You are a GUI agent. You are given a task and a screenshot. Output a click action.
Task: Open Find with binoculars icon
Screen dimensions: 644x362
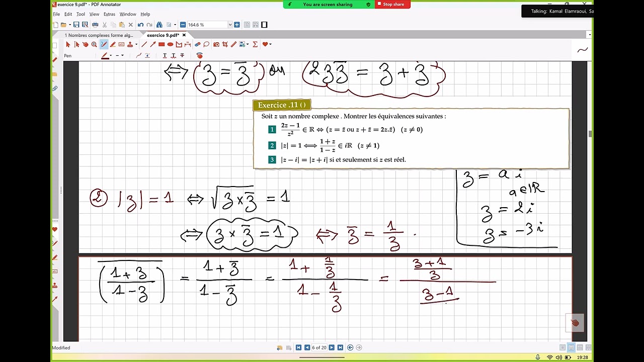click(159, 25)
